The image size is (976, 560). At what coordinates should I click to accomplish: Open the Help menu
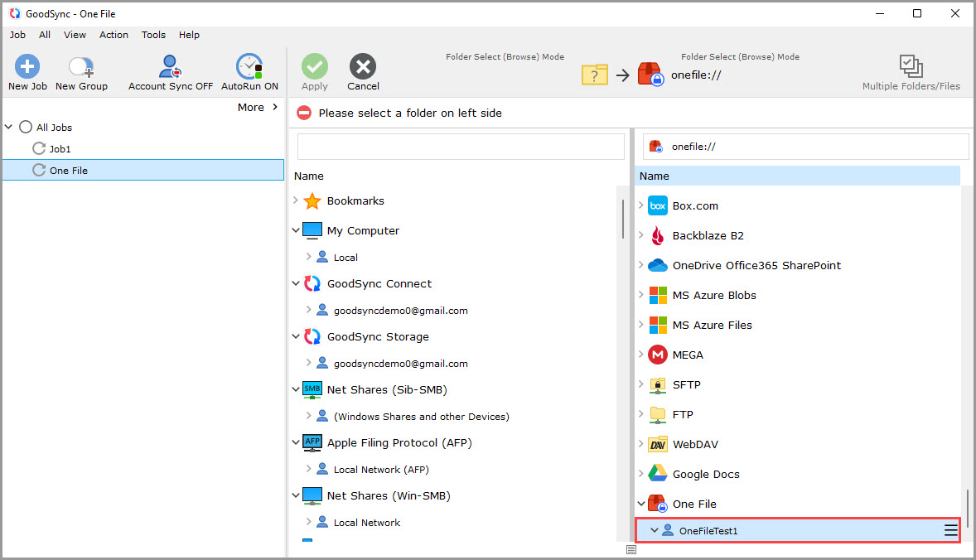(x=189, y=35)
